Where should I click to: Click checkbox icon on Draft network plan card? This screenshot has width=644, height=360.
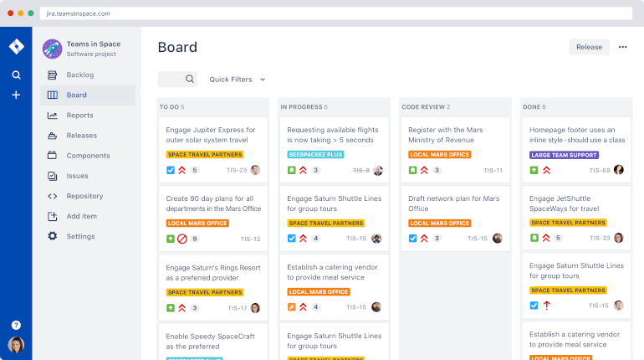413,239
